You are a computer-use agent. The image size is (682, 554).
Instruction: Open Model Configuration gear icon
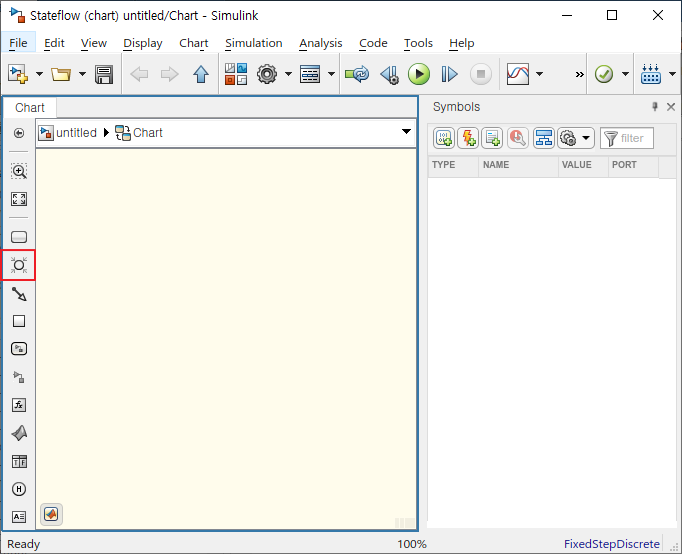click(x=267, y=74)
